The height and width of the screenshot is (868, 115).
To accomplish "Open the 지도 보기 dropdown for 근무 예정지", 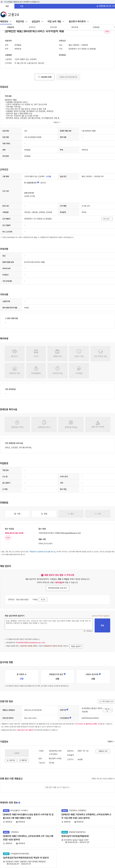I will click(107, 219).
